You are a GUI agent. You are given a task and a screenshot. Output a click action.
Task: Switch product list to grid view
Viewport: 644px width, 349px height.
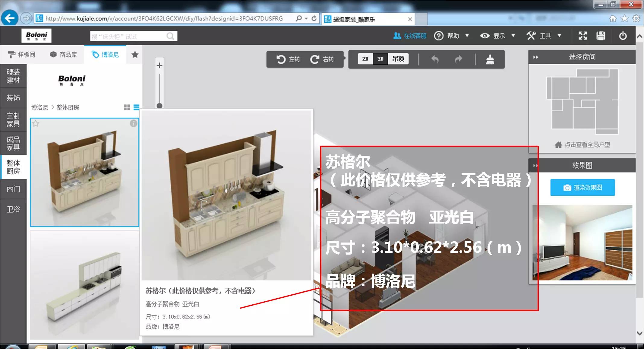tap(127, 107)
